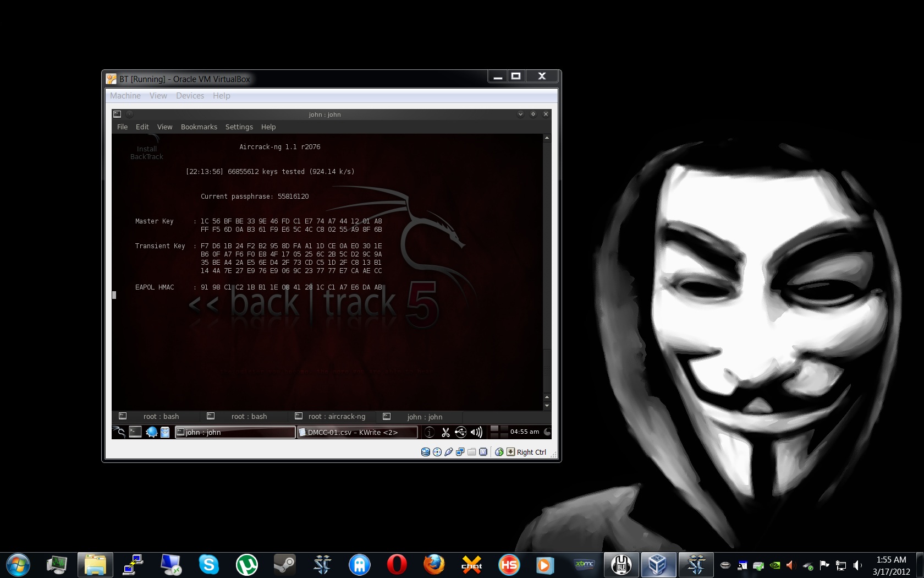Click VirtualBox optical disc indicator
This screenshot has height=578, width=924.
437,452
